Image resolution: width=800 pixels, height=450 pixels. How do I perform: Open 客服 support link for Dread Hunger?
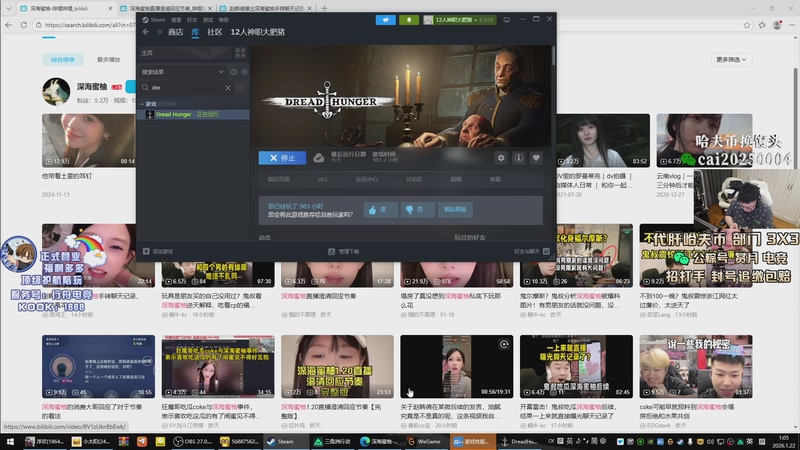[x=495, y=180]
